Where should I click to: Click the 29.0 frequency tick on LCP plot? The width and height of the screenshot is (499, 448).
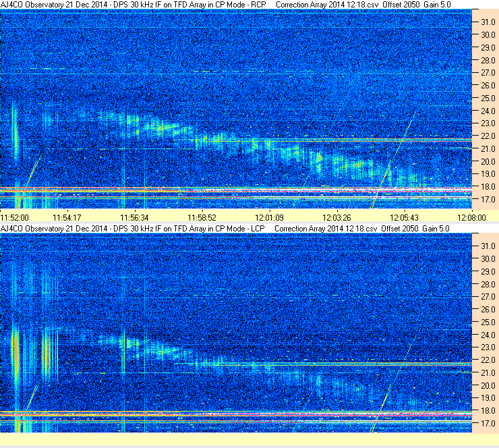pos(488,272)
